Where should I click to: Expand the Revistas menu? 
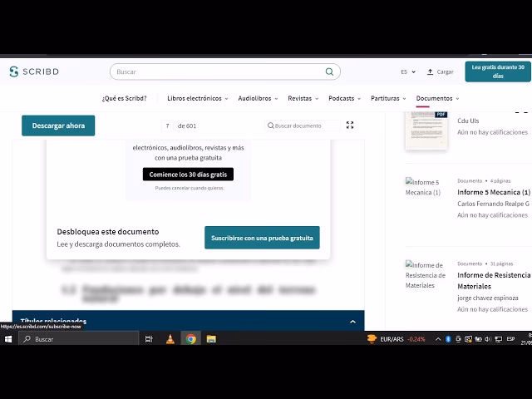point(303,98)
